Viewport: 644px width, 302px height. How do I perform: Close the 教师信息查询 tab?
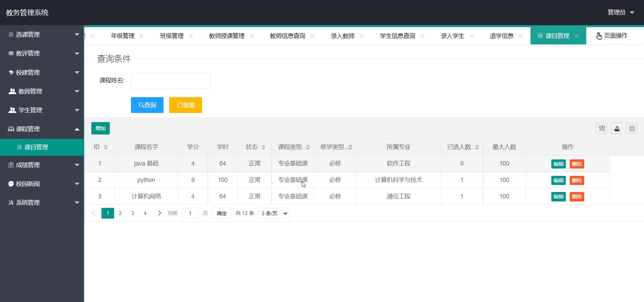pyautogui.click(x=313, y=36)
